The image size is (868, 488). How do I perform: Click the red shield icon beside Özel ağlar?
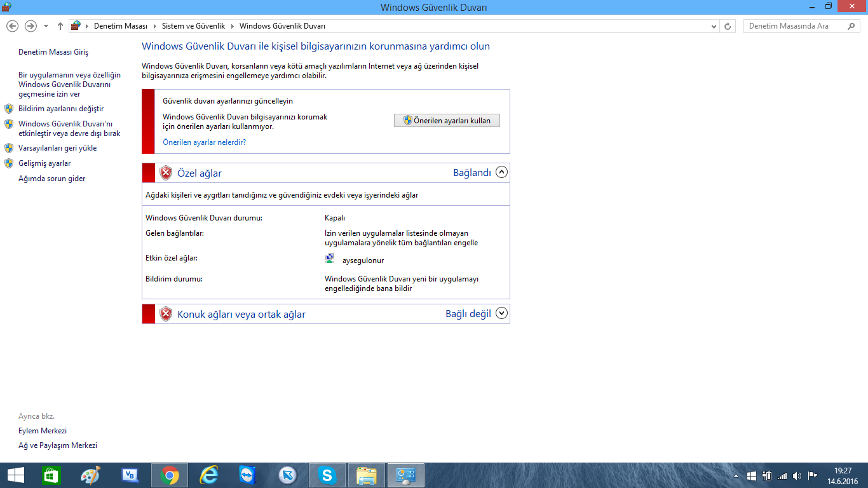(166, 173)
